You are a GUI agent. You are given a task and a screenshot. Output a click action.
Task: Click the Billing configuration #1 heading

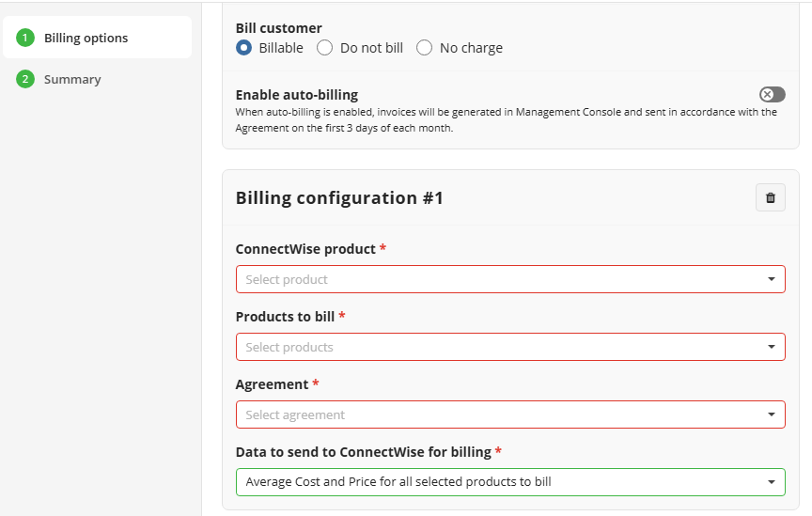tap(339, 198)
